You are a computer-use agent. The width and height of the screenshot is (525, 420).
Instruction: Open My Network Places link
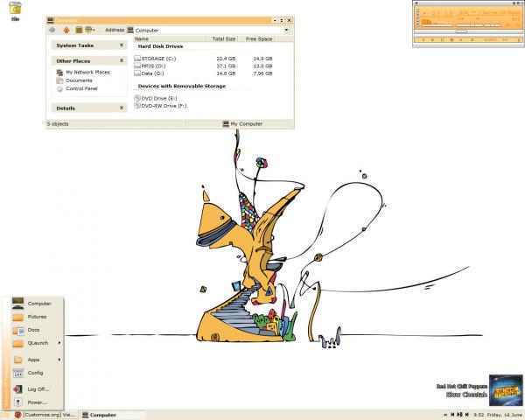83,73
